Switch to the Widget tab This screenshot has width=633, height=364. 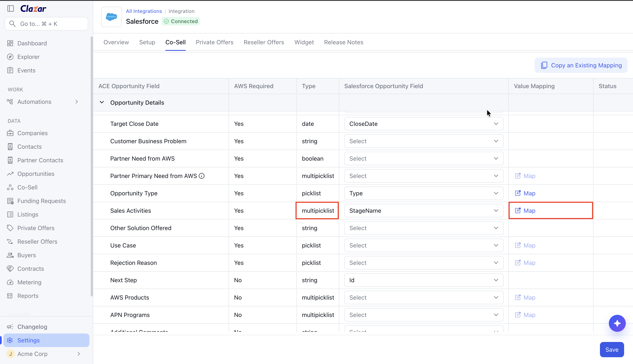tap(304, 42)
